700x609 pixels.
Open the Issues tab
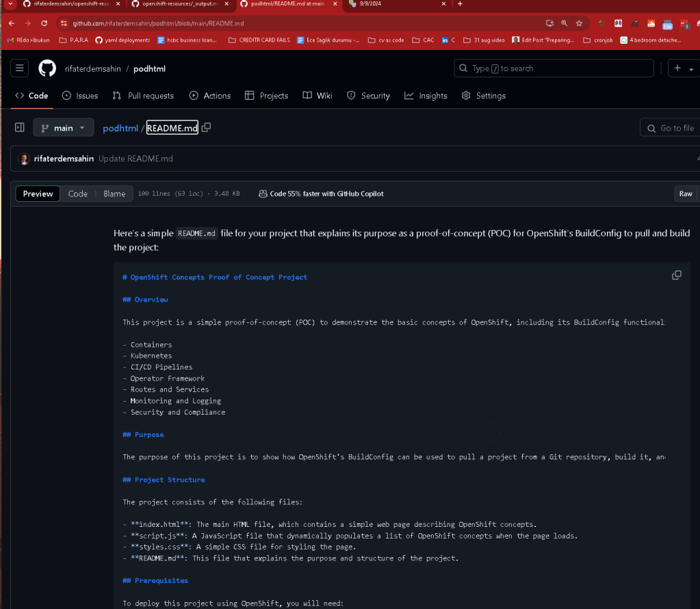(x=80, y=96)
